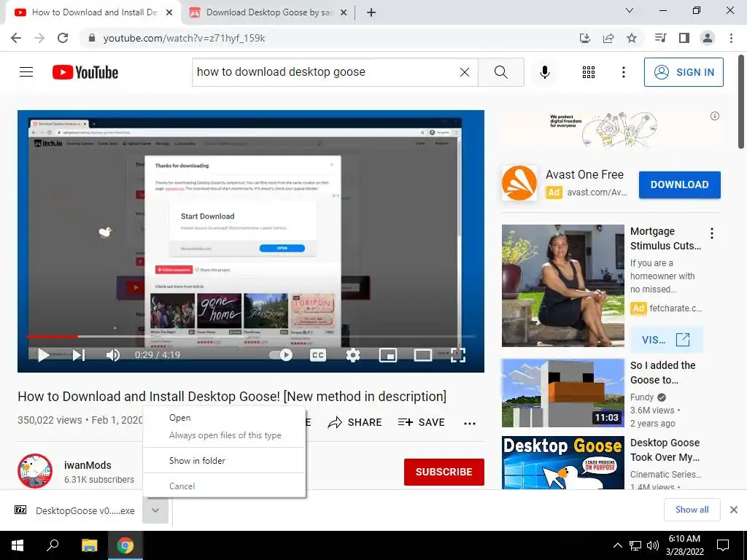The image size is (747, 560).
Task: Mute the video volume speaker
Action: 113,355
